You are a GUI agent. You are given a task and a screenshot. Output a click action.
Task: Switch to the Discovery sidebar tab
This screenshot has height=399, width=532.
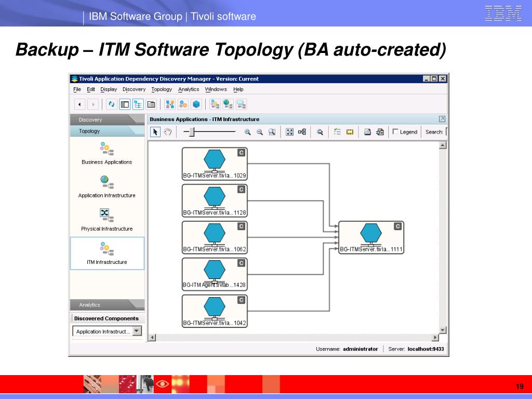point(107,120)
